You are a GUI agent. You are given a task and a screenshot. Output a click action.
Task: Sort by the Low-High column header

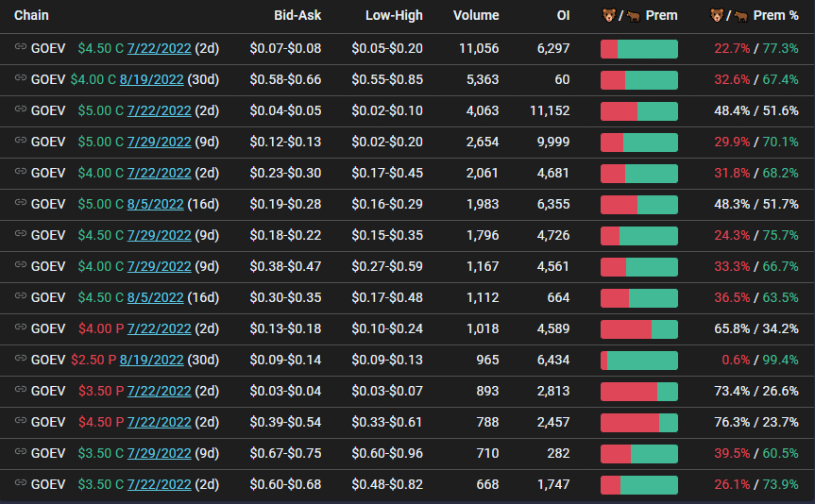point(394,16)
